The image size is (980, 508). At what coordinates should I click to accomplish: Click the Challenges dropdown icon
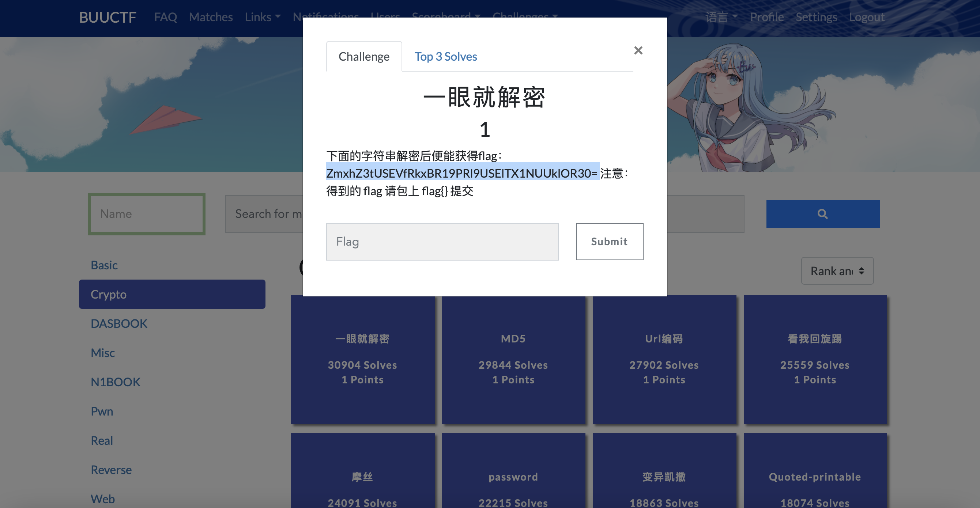[x=555, y=16]
